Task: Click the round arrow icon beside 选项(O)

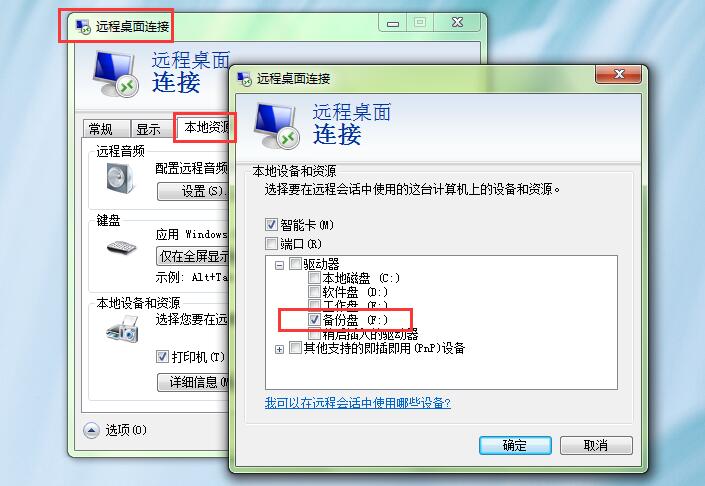Action: (x=91, y=430)
